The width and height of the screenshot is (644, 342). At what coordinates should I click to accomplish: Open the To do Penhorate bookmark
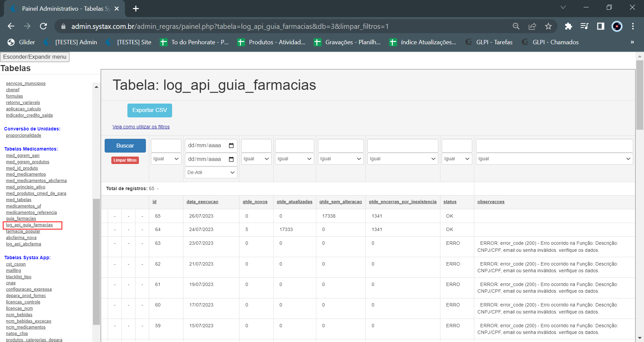pyautogui.click(x=195, y=42)
